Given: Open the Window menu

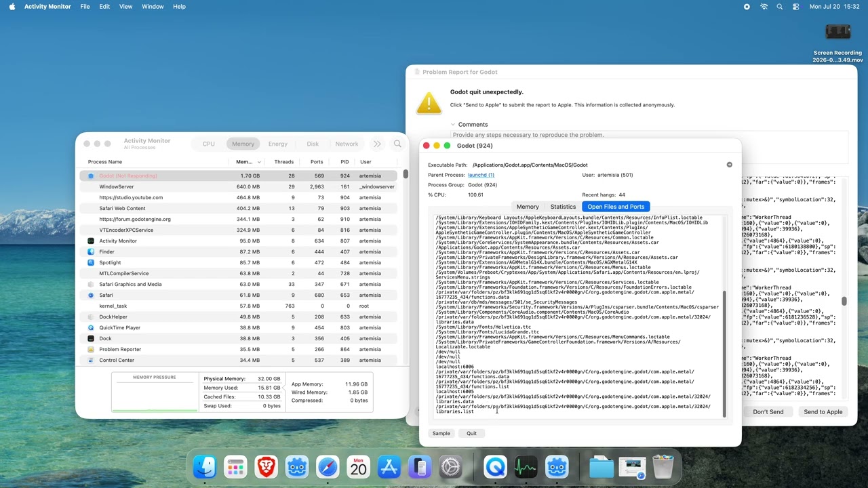Looking at the screenshot, I should 153,7.
